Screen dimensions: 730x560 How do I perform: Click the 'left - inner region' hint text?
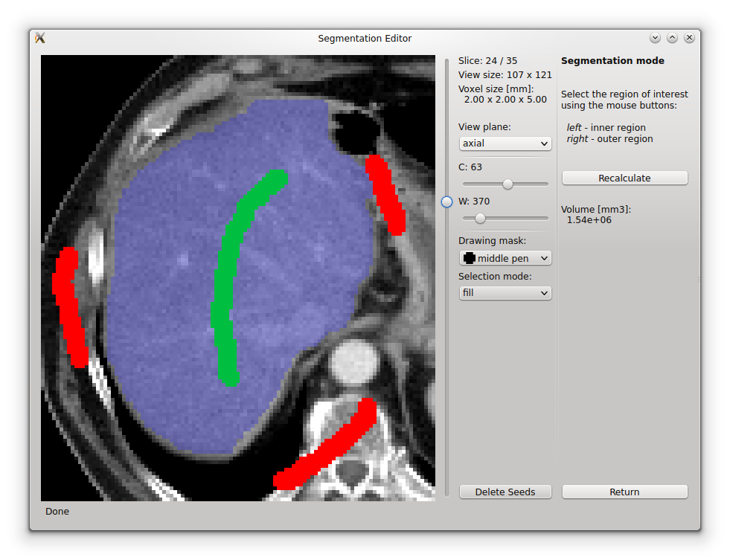(606, 127)
